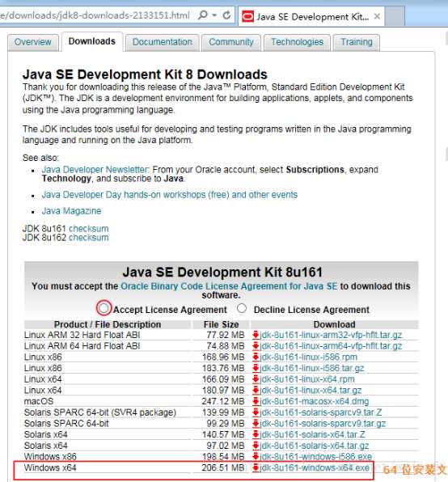Click Java SE Development Kit 8 Downloads heading
The height and width of the screenshot is (482, 448).
[145, 74]
